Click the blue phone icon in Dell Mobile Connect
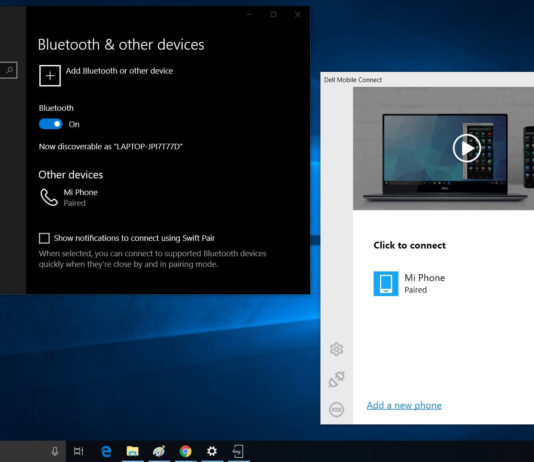The width and height of the screenshot is (534, 462). click(386, 284)
